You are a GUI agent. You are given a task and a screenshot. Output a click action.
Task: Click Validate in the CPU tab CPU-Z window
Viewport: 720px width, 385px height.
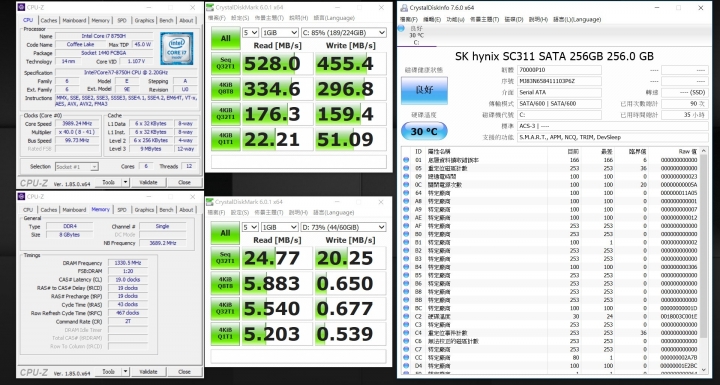(148, 182)
